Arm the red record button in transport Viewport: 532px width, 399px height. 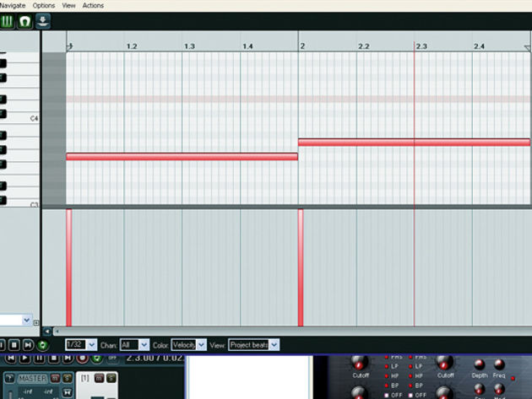pyautogui.click(x=83, y=359)
